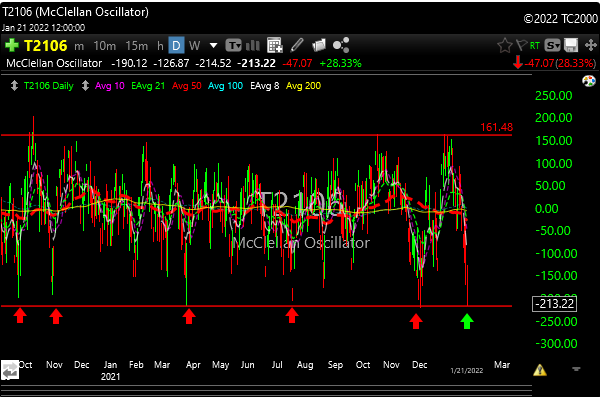Screen dimensions: 600x397
Task: Click the yellow Avg 200 legend label
Action: click(x=303, y=86)
